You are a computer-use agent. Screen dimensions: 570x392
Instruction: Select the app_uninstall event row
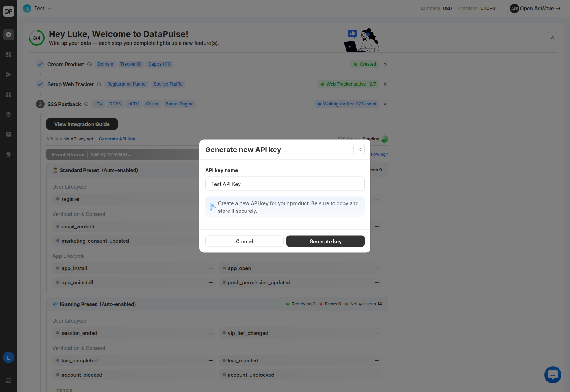click(134, 282)
